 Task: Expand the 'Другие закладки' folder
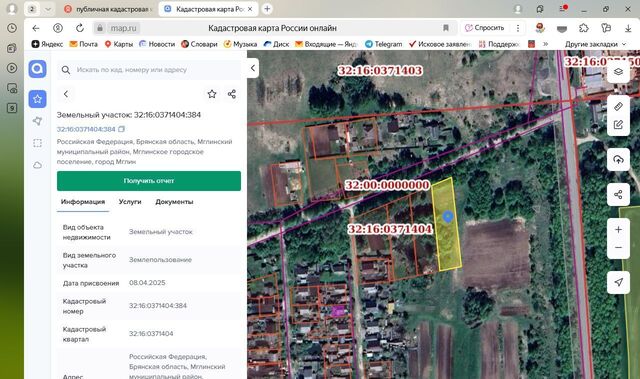[595, 44]
